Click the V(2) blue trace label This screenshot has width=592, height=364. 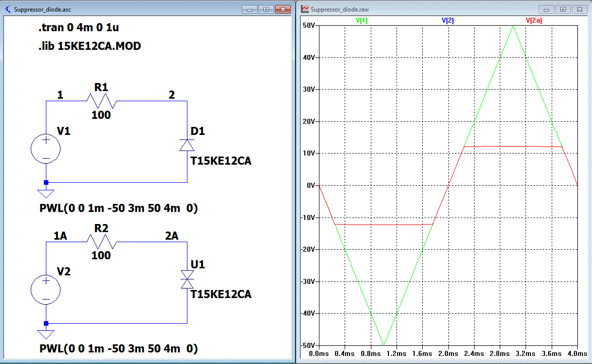447,20
